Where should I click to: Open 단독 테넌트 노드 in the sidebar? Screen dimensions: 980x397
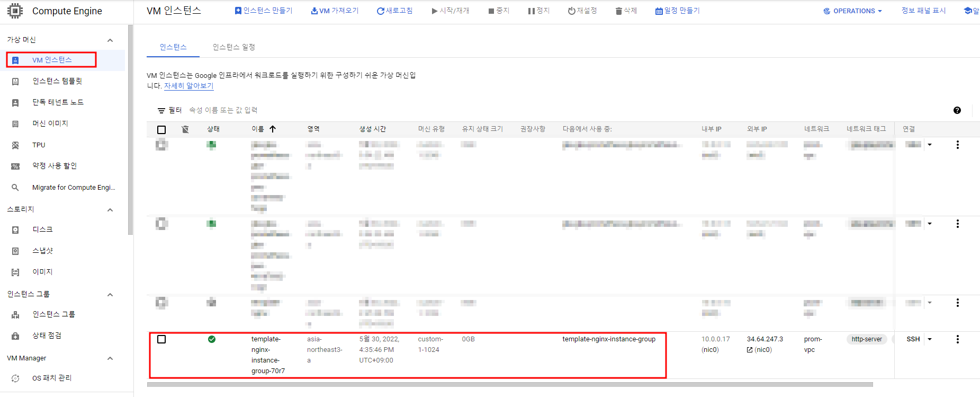58,102
